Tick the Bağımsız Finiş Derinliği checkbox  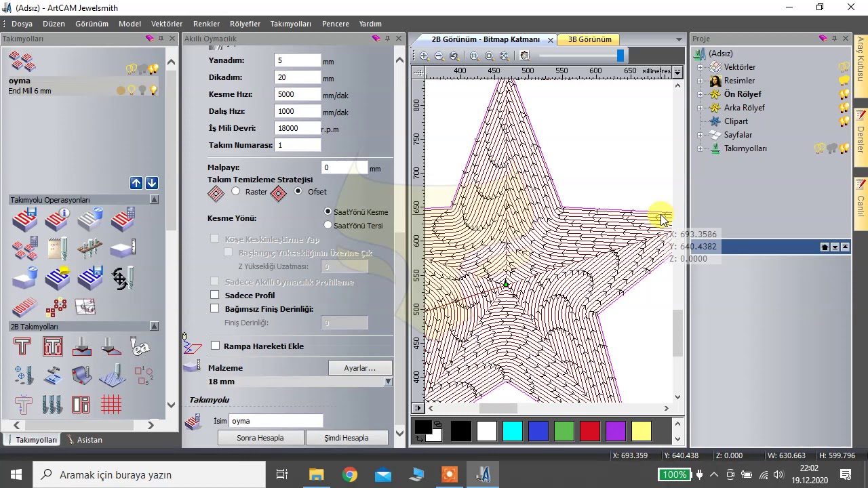click(215, 309)
